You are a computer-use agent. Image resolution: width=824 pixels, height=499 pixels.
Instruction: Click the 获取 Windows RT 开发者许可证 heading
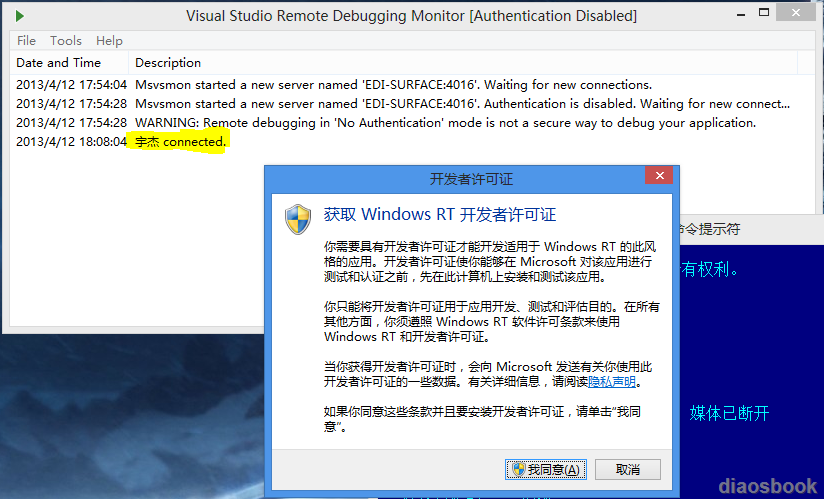(x=440, y=214)
